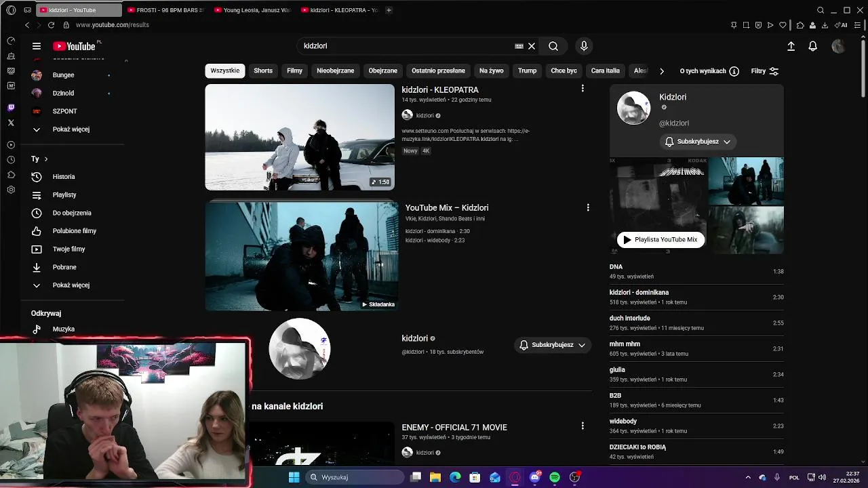Play the Playlista YouTube Mix button
Image resolution: width=868 pixels, height=488 pixels.
pyautogui.click(x=660, y=239)
